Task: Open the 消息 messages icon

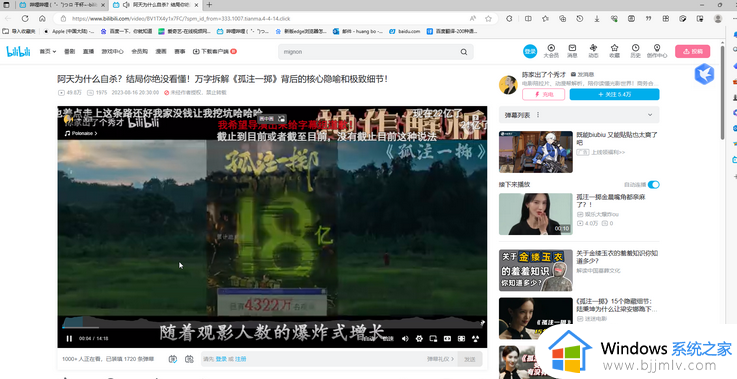Action: pyautogui.click(x=572, y=51)
